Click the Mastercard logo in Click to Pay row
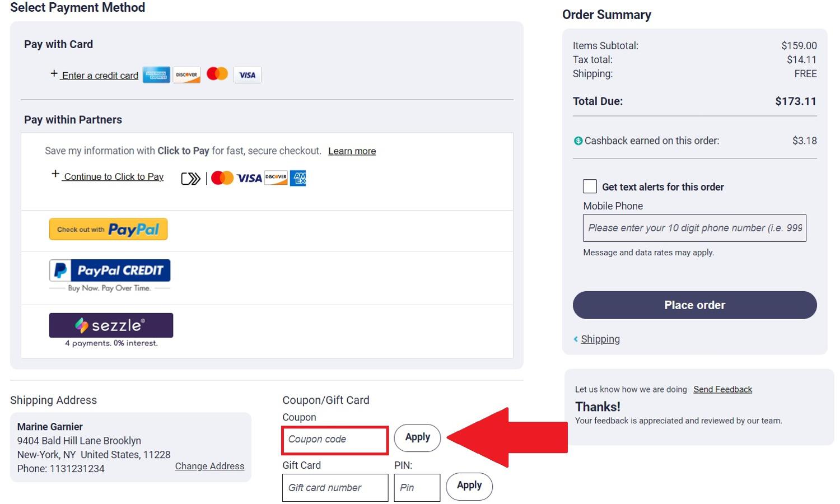This screenshot has height=504, width=840. (x=222, y=178)
